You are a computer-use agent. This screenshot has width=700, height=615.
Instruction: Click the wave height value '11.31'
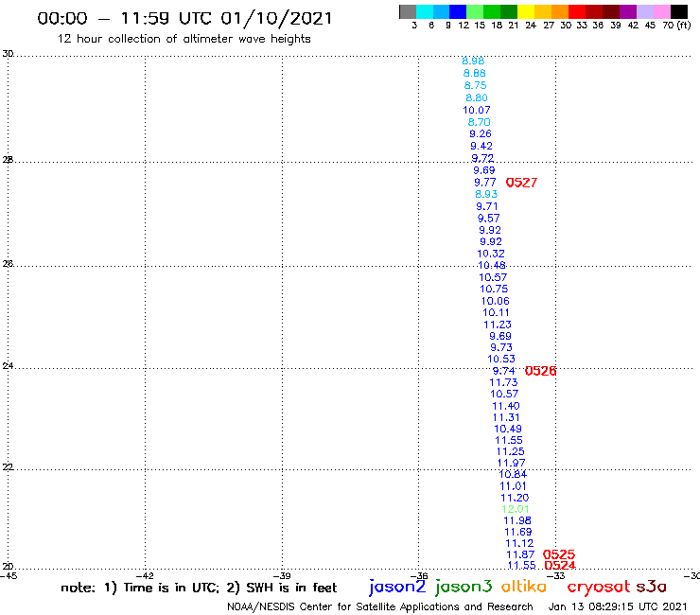pos(506,418)
